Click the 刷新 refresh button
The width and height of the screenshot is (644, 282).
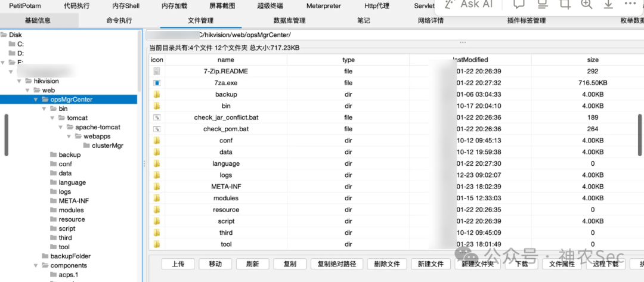coord(253,264)
